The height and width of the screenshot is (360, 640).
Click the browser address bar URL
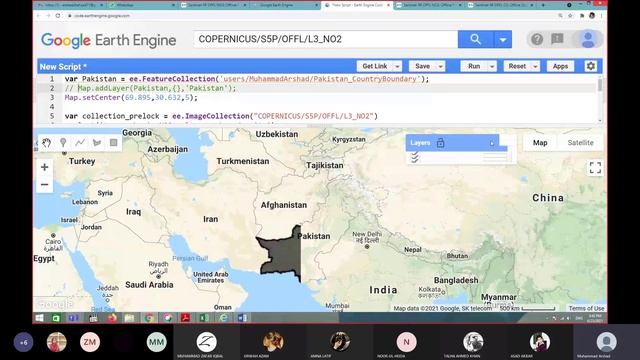[x=102, y=16]
